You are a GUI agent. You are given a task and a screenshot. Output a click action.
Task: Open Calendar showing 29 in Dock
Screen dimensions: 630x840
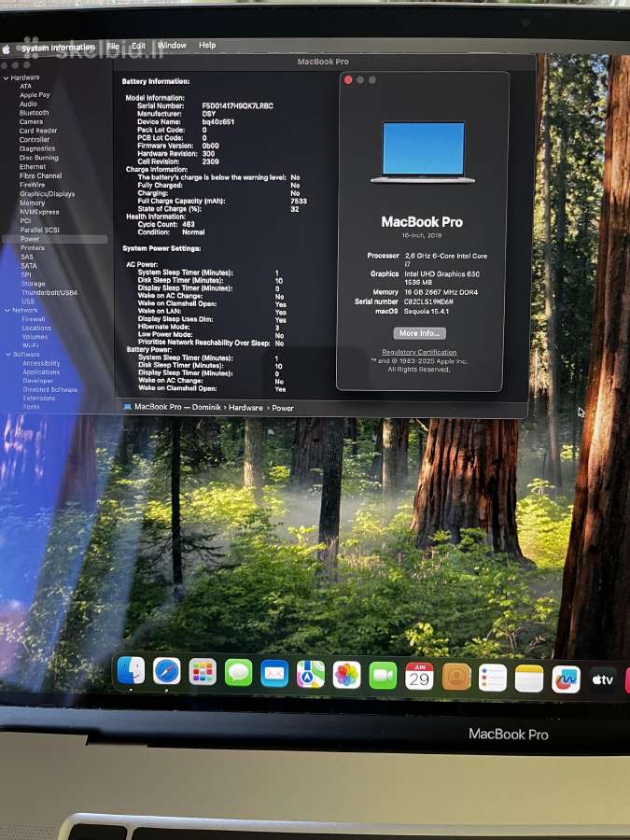click(419, 676)
